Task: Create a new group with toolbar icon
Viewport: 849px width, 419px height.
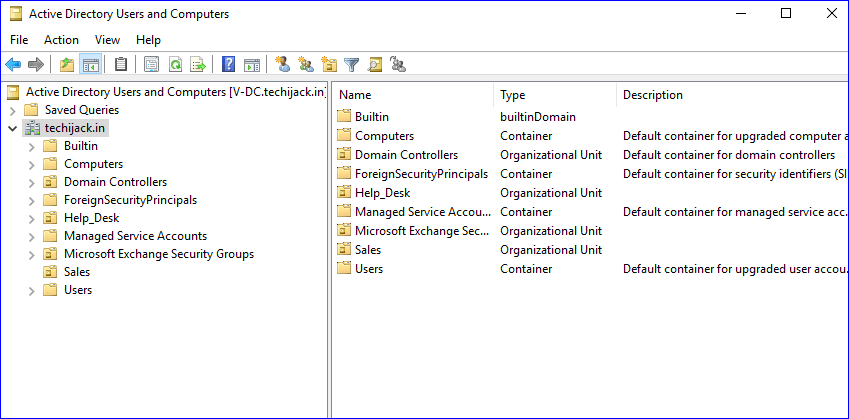Action: [x=306, y=64]
